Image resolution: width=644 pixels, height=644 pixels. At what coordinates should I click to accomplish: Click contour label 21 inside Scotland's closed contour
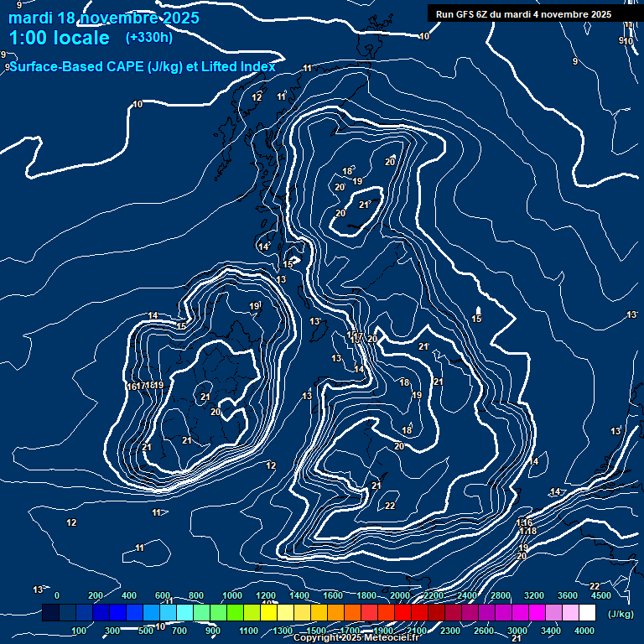tap(364, 205)
